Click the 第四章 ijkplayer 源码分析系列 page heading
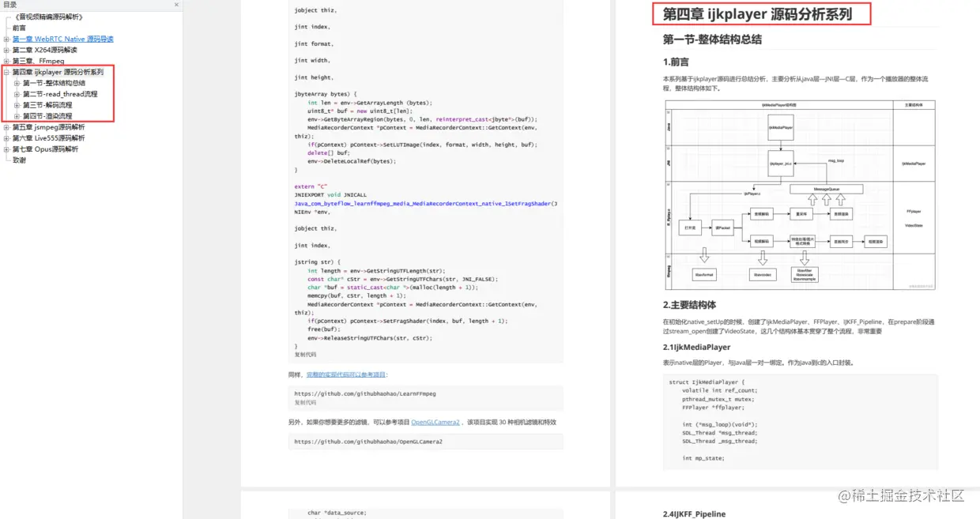The height and width of the screenshot is (519, 980). [757, 14]
